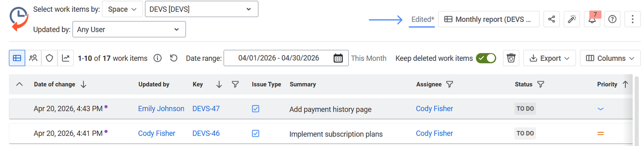Click task type icon for DEVS-46

click(256, 133)
